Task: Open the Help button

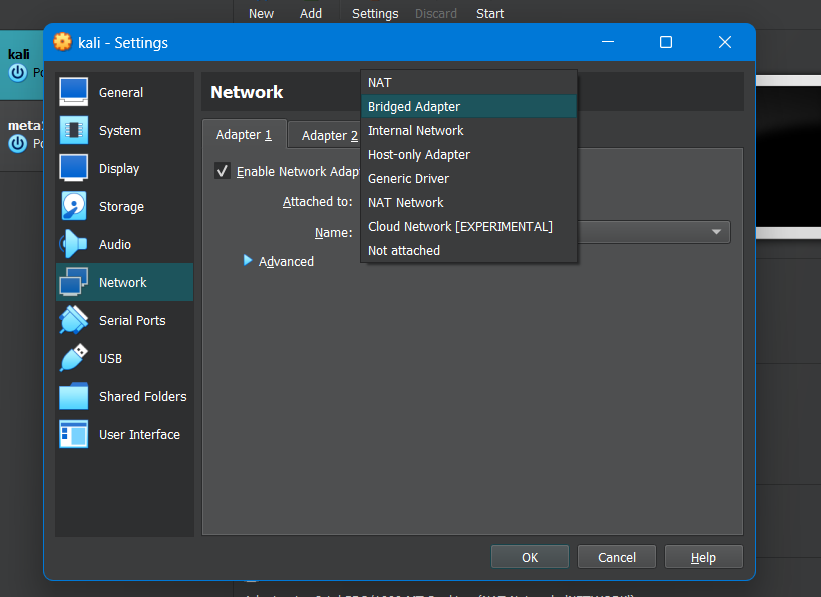Action: (703, 557)
